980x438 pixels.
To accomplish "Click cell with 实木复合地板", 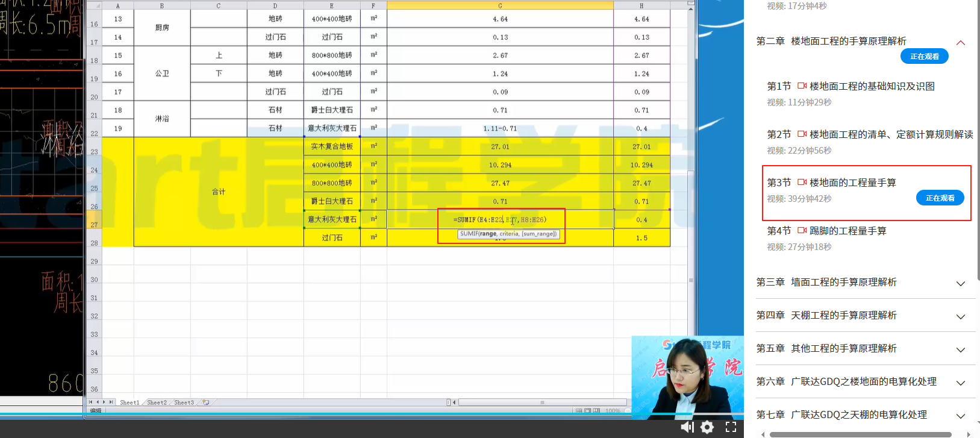I will [332, 146].
